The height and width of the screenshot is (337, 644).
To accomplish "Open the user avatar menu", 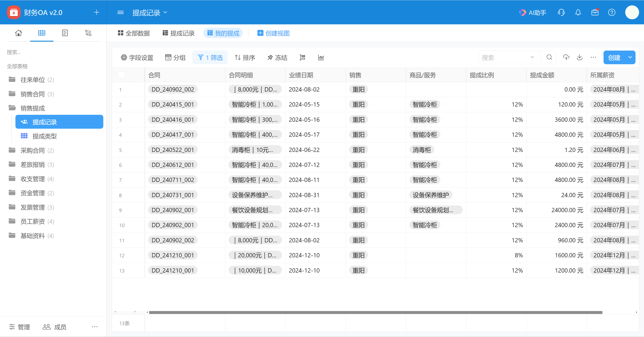I will click(632, 12).
